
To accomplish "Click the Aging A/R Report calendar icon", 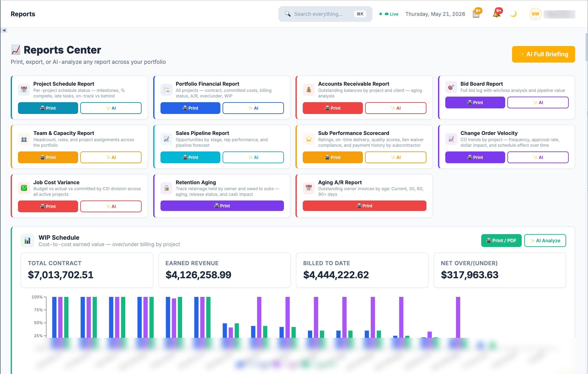I will 309,188.
